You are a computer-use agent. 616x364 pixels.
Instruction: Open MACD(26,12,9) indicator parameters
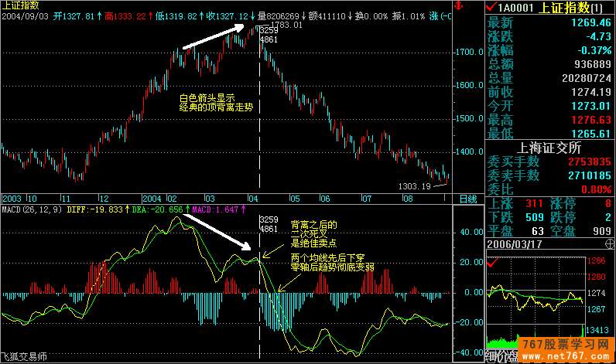[30, 209]
